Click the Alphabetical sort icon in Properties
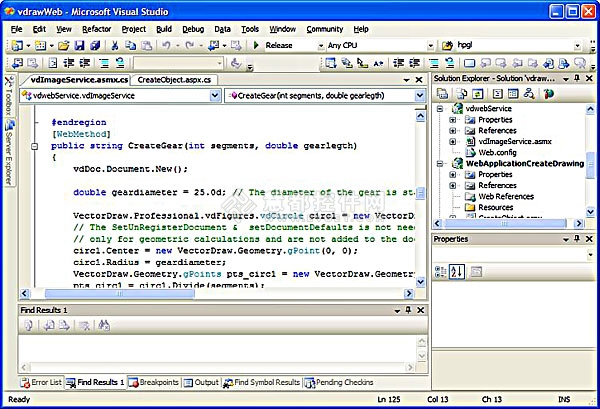 pos(457,272)
